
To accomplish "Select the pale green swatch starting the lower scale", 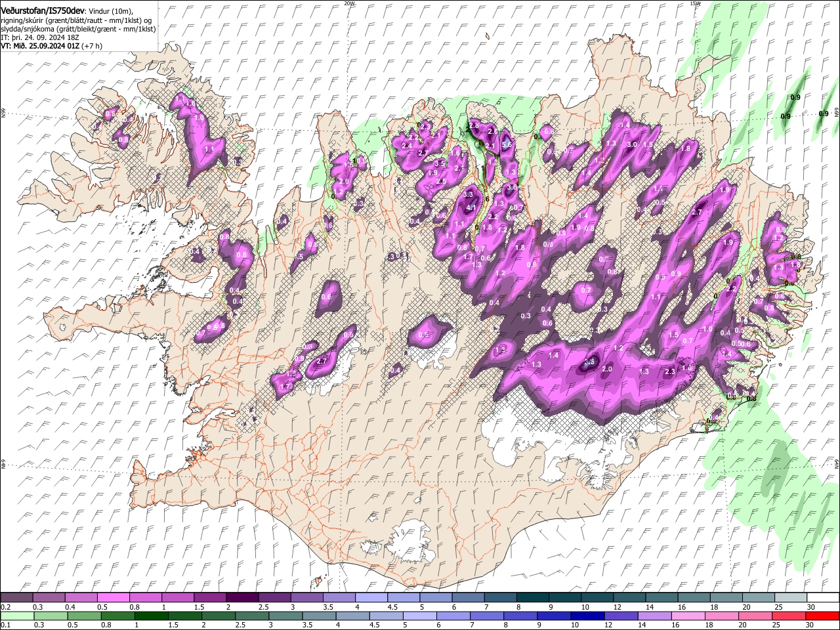I will point(16,616).
